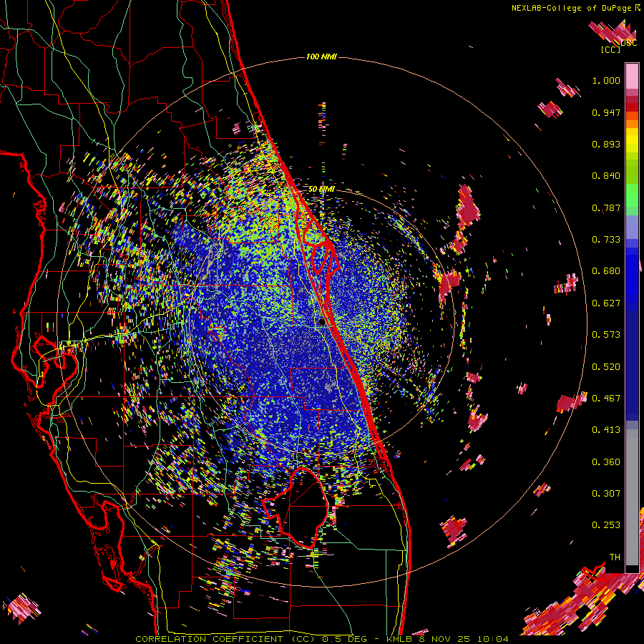Click the 0.680 scale label
The height and width of the screenshot is (644, 644).
[x=606, y=271]
